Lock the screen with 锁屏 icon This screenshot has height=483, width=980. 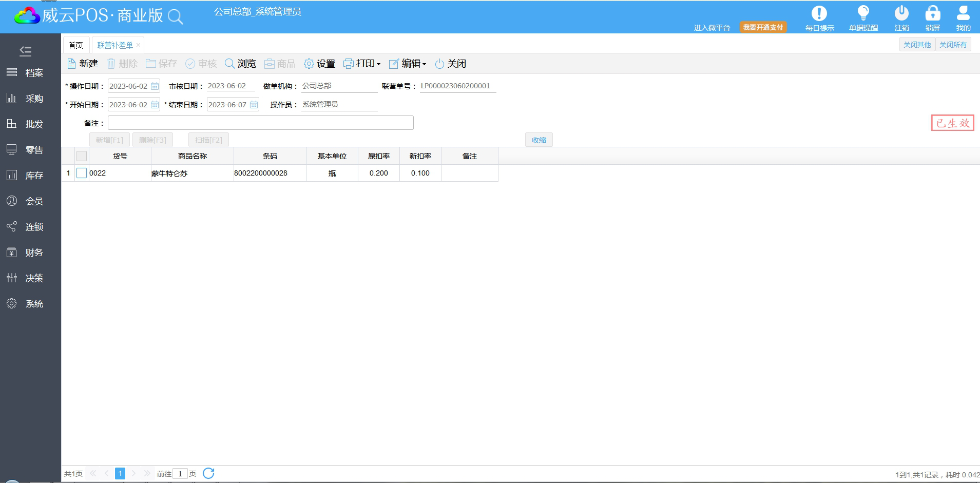pyautogui.click(x=932, y=14)
